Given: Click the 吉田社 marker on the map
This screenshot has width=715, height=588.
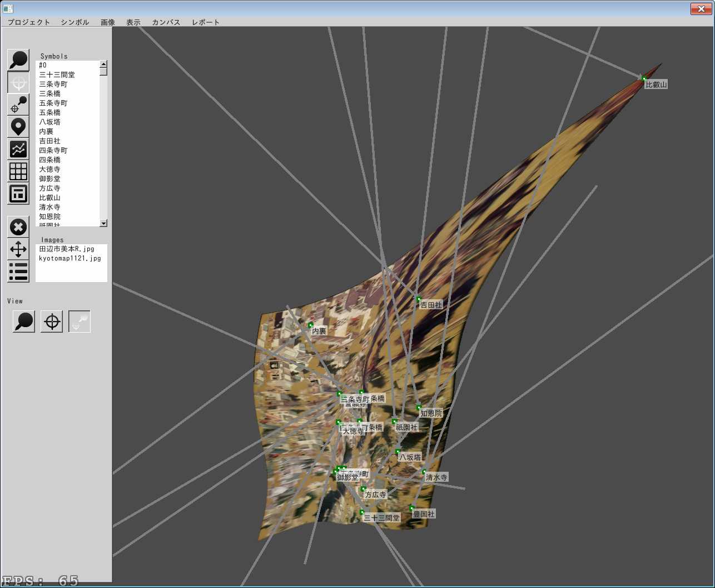Looking at the screenshot, I should (x=419, y=299).
